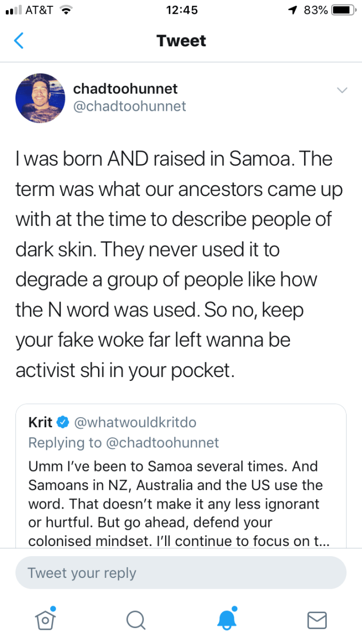
Task: Tap the location arrow in status bar
Action: 293,11
